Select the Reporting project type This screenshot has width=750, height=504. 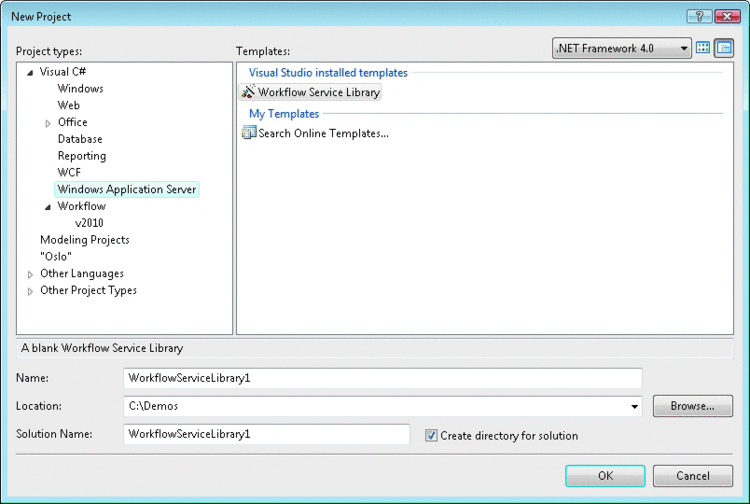[82, 156]
